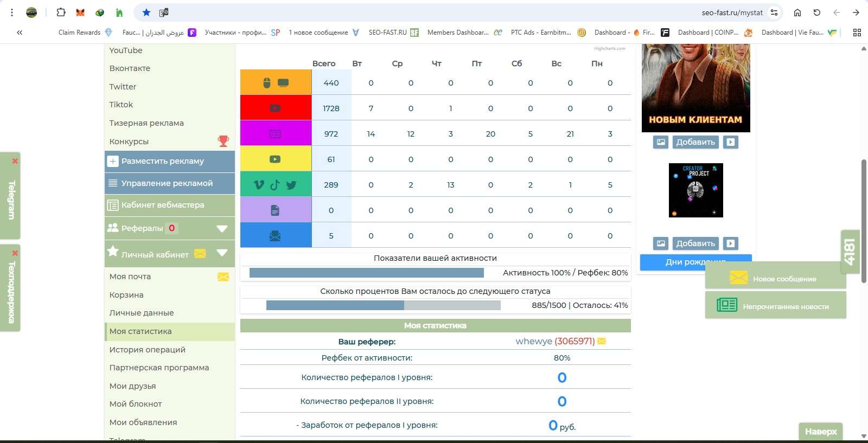Close the Техподдержка side tab

click(15, 253)
